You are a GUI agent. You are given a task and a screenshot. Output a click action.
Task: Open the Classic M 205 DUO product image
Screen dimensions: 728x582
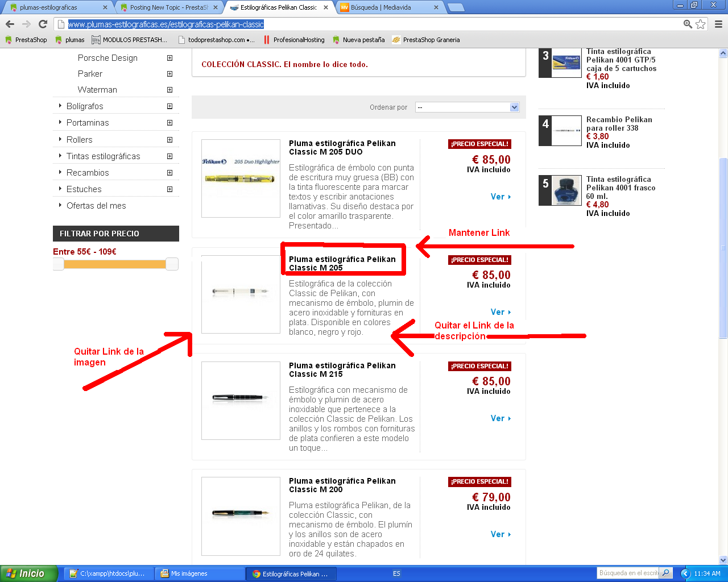241,178
